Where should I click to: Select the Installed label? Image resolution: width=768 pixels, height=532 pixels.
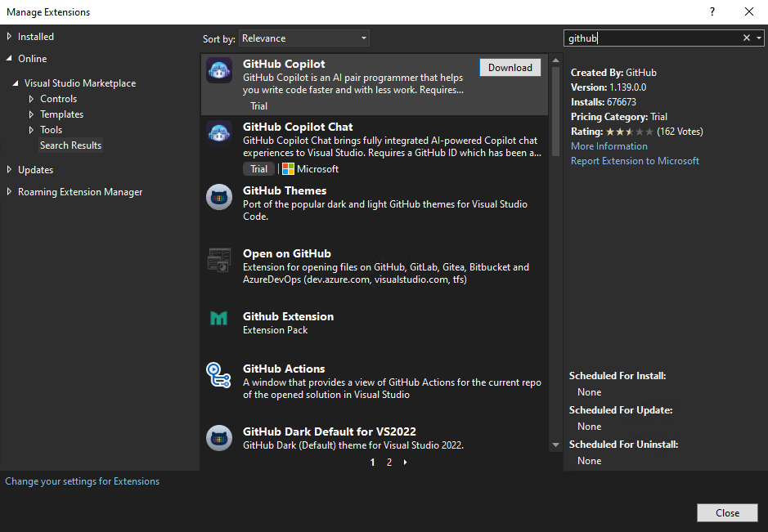(36, 37)
